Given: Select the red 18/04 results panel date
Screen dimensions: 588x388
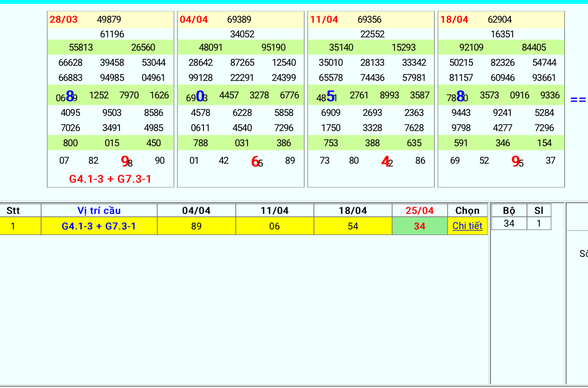Looking at the screenshot, I should click(x=454, y=19).
